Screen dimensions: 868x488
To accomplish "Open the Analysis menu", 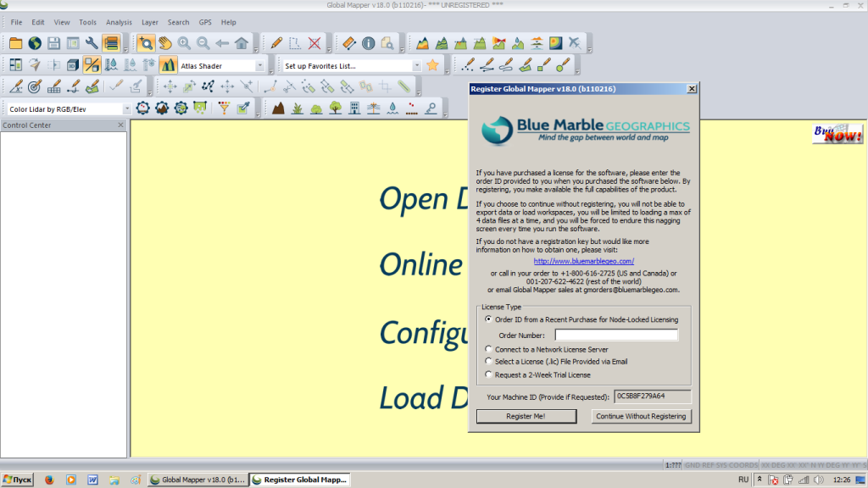I will point(119,22).
